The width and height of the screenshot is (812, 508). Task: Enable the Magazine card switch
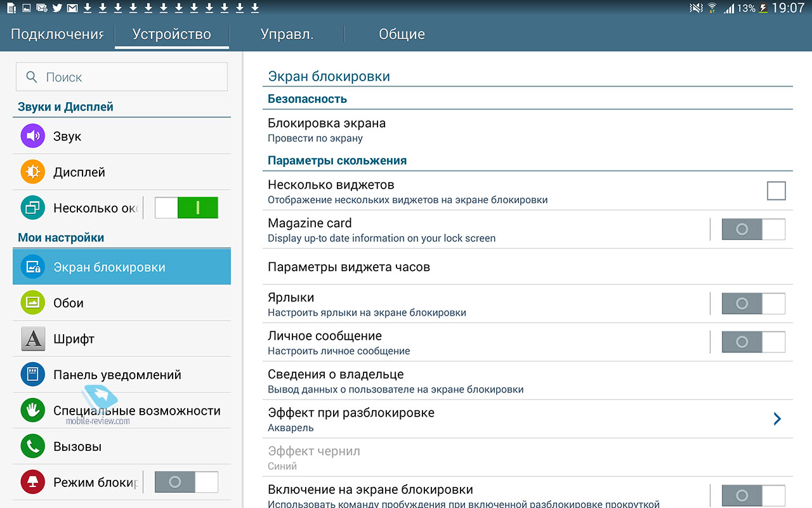tap(754, 229)
